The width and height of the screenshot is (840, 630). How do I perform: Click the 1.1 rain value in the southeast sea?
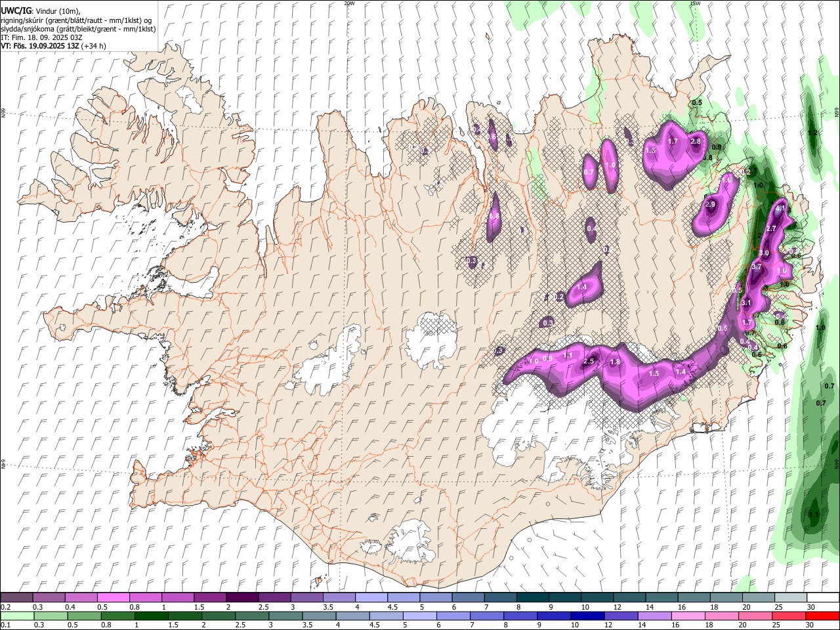(x=814, y=515)
